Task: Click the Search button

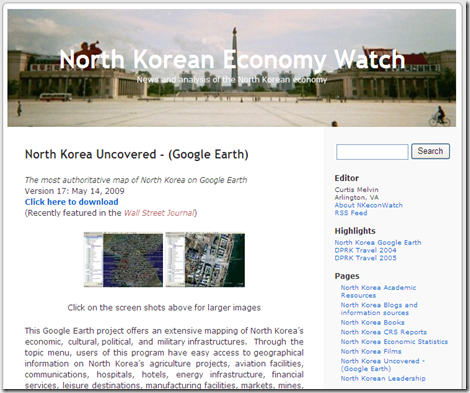Action: 430,151
